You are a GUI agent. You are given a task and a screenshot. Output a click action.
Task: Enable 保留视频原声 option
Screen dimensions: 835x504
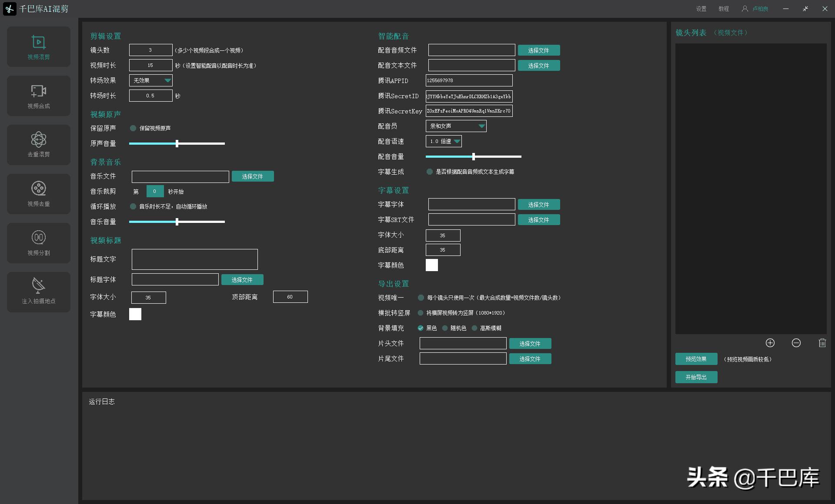click(x=133, y=128)
